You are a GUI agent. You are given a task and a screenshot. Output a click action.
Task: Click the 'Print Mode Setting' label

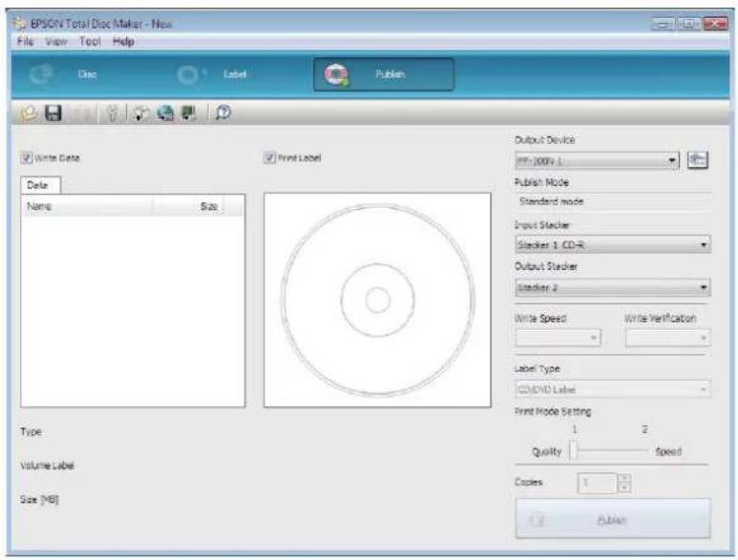pyautogui.click(x=553, y=412)
